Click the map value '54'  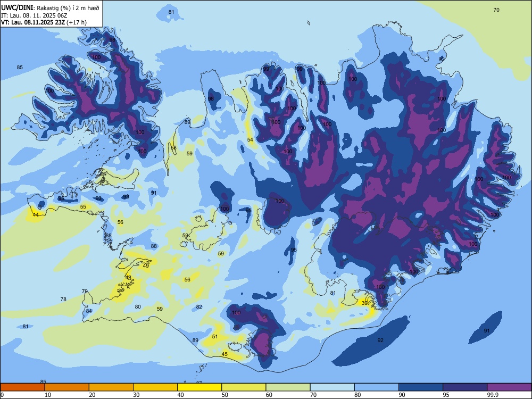[250, 140]
